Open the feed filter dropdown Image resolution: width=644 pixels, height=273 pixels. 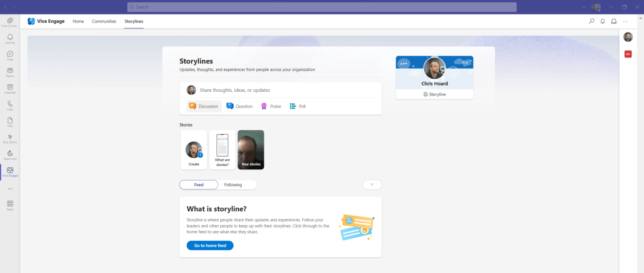click(372, 184)
